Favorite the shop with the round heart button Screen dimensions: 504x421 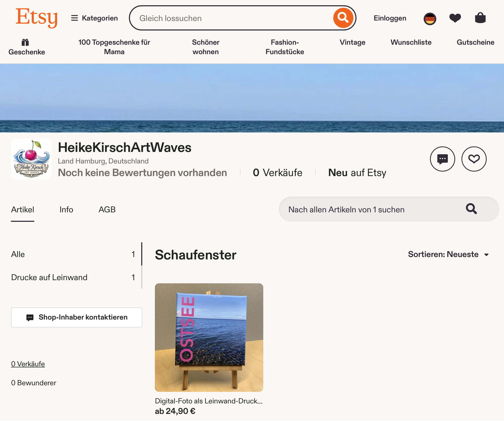(x=474, y=159)
